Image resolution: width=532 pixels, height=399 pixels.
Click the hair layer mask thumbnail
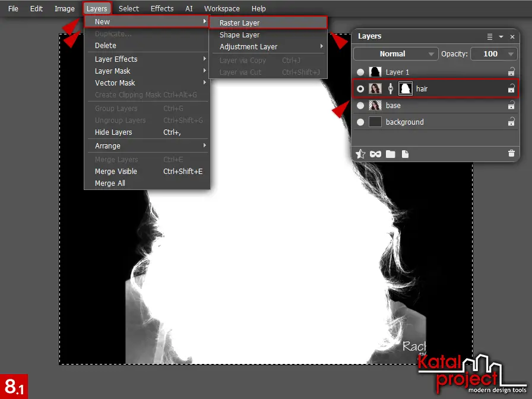tap(405, 88)
